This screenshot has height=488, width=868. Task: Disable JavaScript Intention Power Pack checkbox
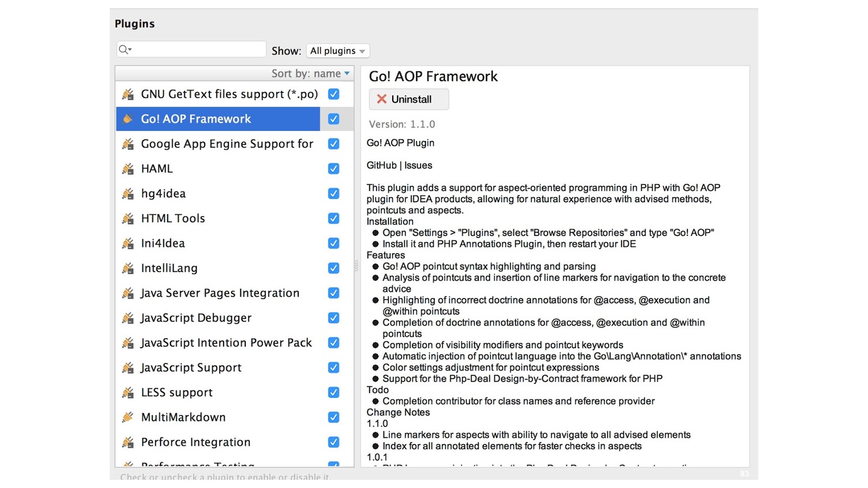click(x=334, y=343)
